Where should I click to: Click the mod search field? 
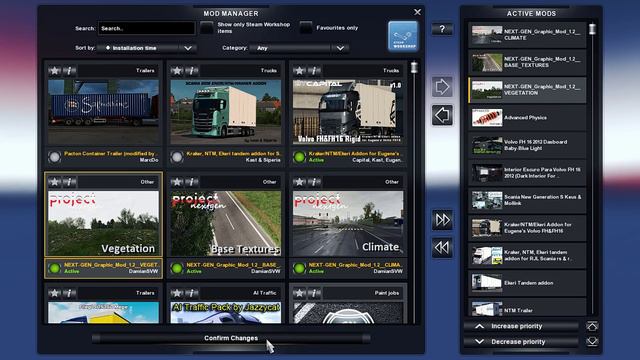[147, 28]
